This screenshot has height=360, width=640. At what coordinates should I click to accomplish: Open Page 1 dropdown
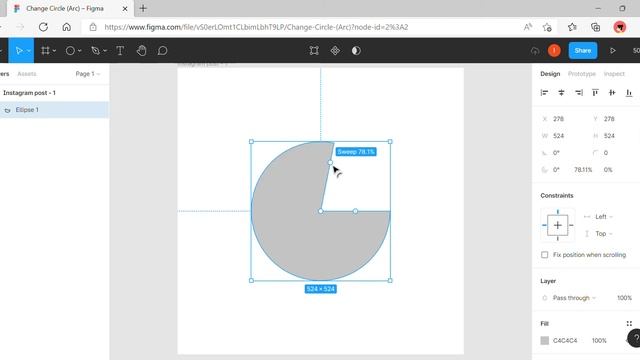(87, 74)
